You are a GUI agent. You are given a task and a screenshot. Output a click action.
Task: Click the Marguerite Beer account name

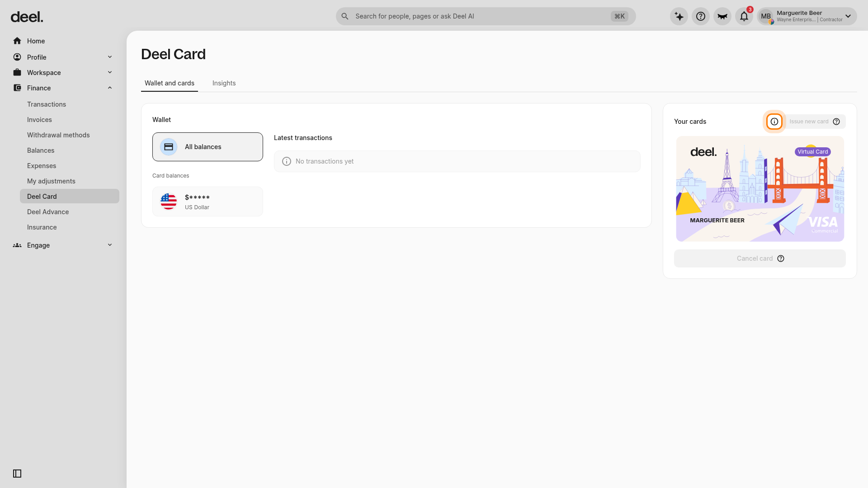pos(799,13)
